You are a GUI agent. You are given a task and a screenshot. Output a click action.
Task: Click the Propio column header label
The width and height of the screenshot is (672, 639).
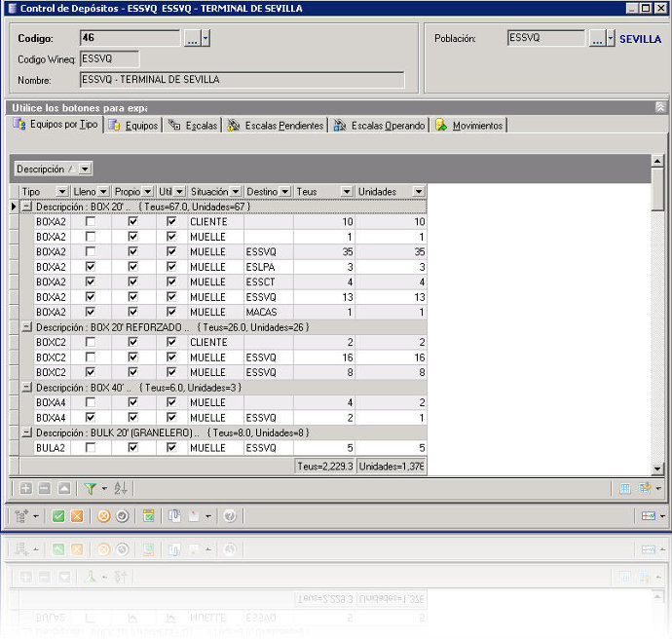(x=128, y=192)
